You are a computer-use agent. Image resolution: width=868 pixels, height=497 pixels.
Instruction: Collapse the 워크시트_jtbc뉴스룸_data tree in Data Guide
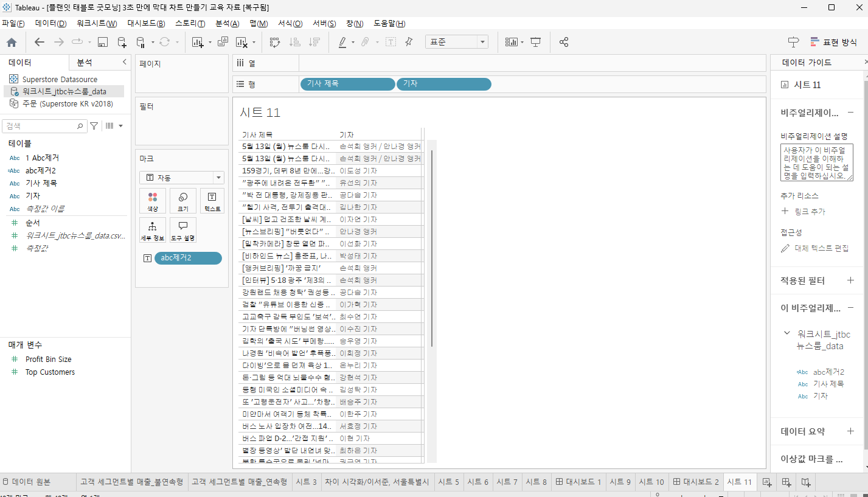[x=787, y=333]
